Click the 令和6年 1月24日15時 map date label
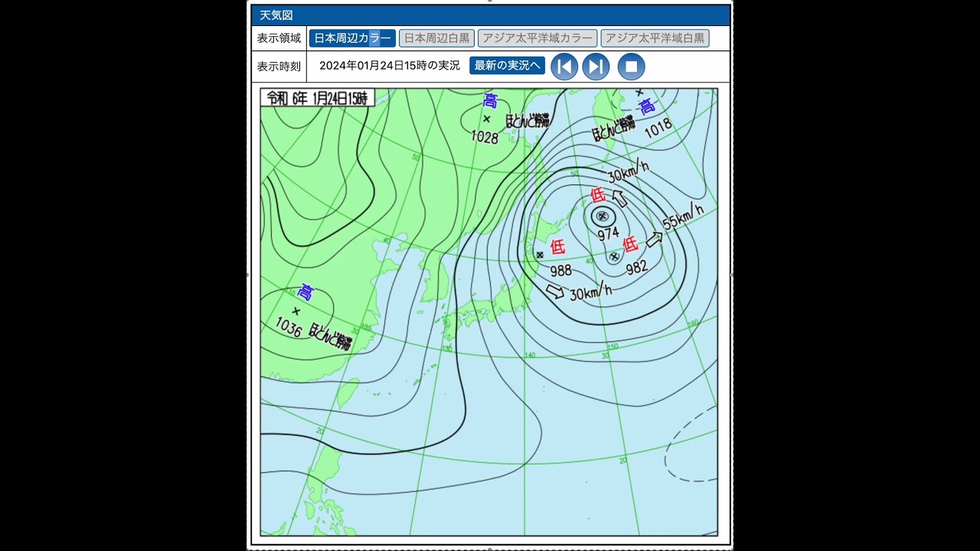Screen dimensions: 980x551 click(317, 98)
